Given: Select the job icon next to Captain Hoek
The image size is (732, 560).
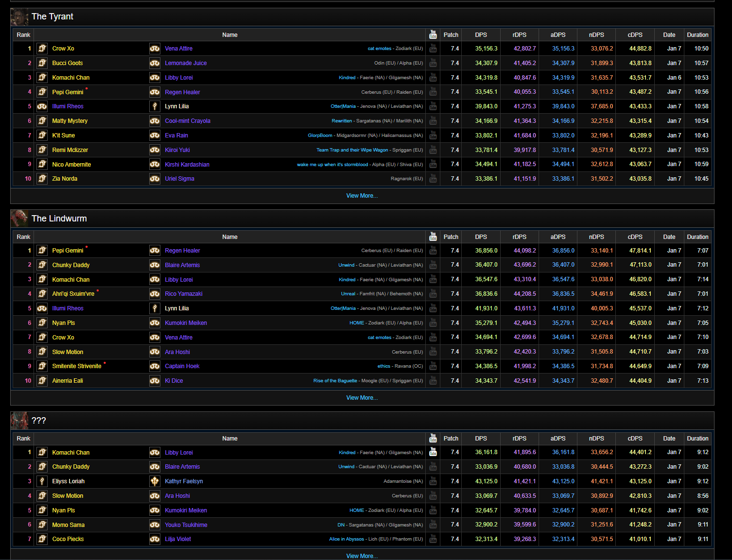Looking at the screenshot, I should coord(155,366).
